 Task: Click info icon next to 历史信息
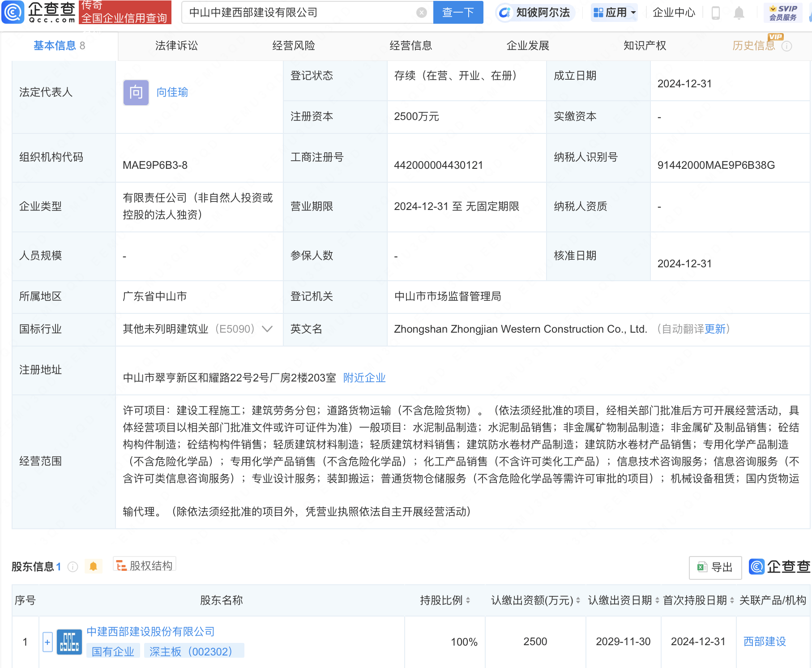787,46
